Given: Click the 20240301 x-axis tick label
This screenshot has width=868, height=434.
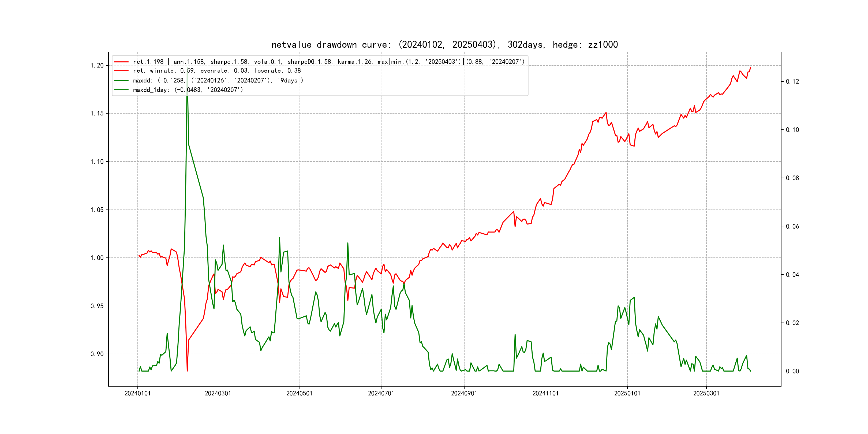Looking at the screenshot, I should (218, 394).
